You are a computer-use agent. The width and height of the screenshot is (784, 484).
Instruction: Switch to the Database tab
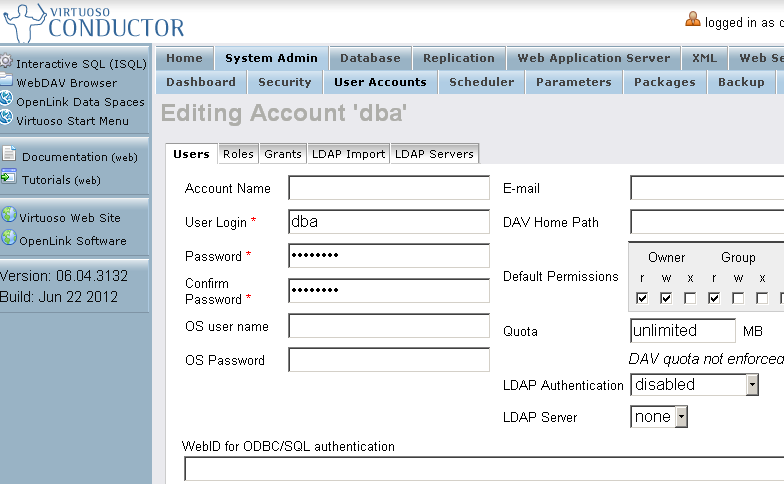tap(370, 58)
